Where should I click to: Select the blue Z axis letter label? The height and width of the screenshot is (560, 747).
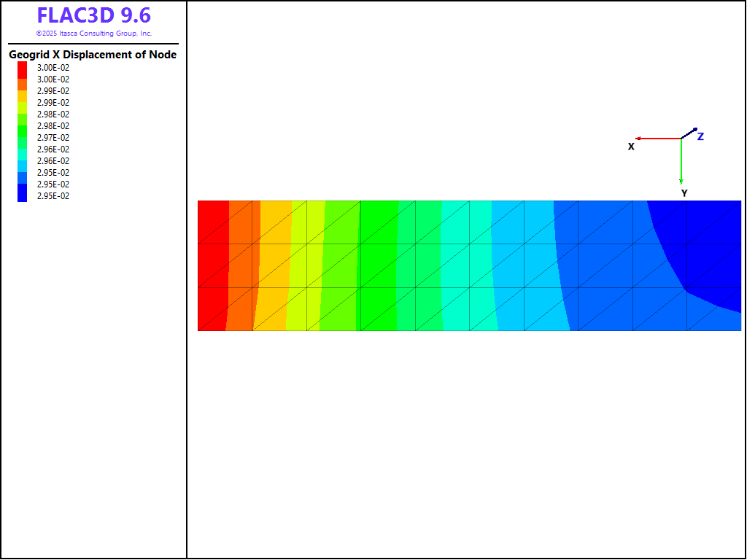click(700, 136)
